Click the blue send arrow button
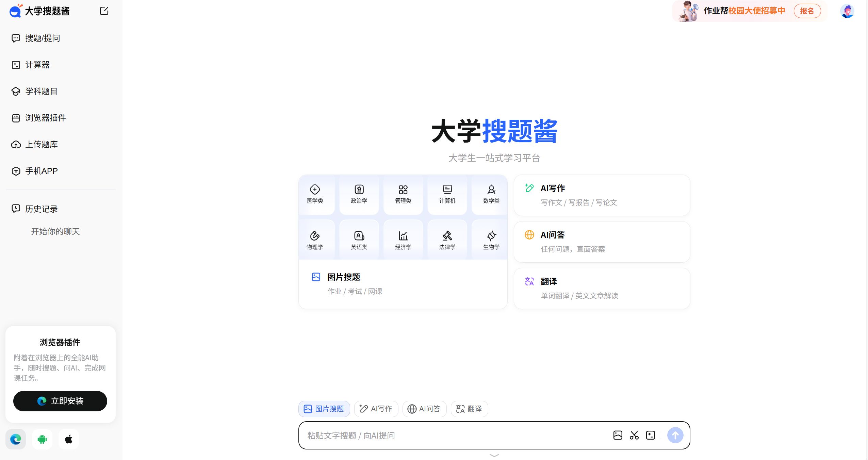Screen dimensions: 868x460 (x=674, y=435)
